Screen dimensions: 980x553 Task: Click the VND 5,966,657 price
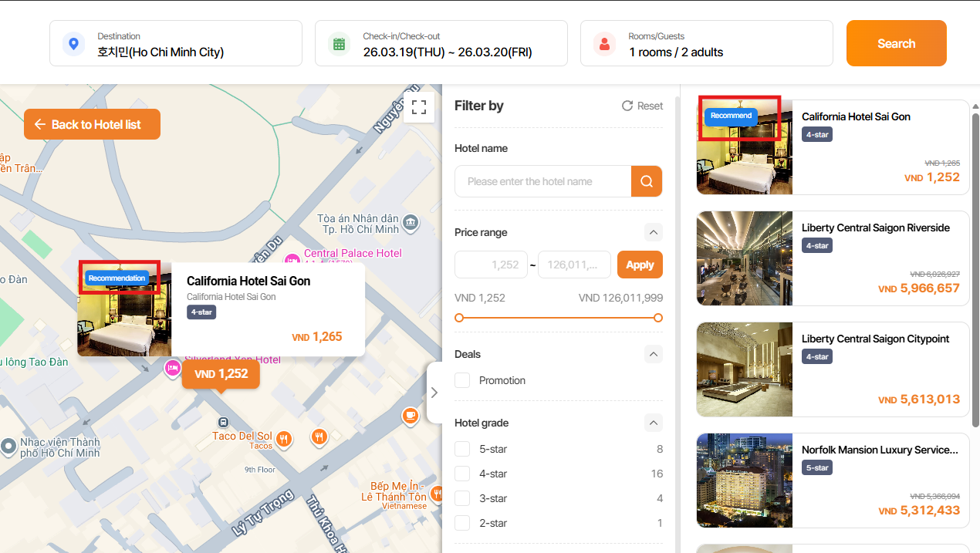click(919, 288)
